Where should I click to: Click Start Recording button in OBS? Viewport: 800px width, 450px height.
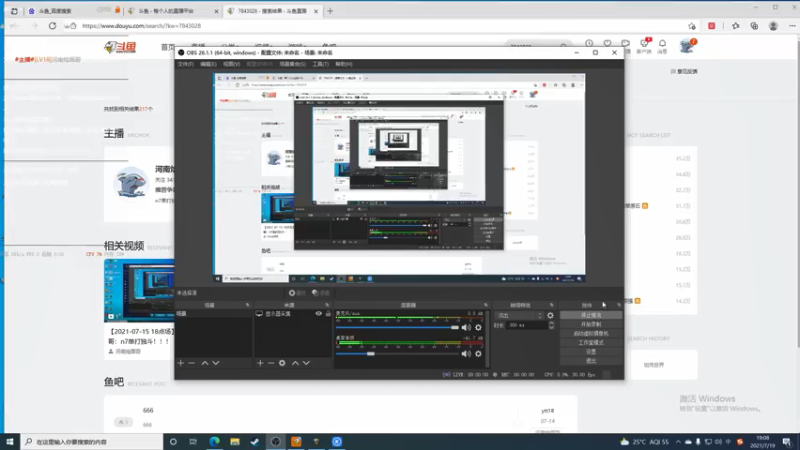click(591, 324)
